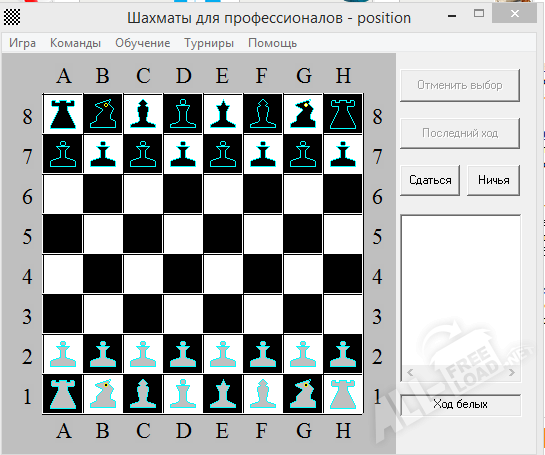
Task: Select the white king on E1
Action: click(x=223, y=394)
